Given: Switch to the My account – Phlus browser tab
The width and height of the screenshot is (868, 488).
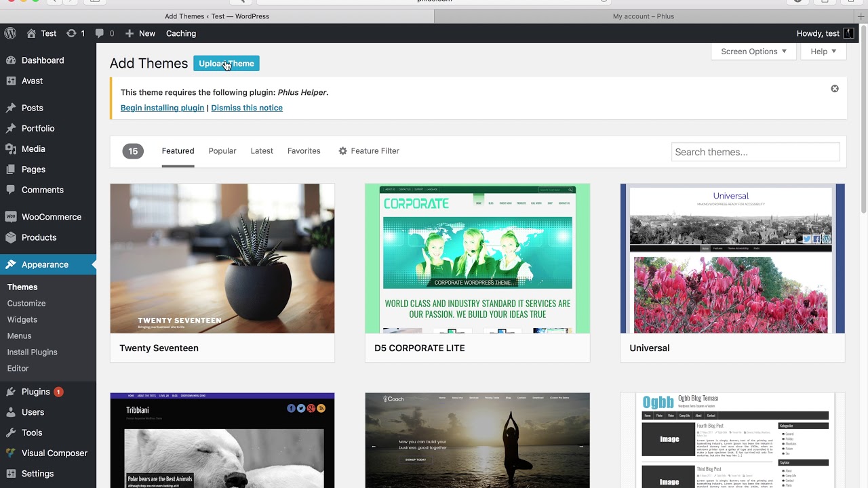Looking at the screenshot, I should [644, 16].
